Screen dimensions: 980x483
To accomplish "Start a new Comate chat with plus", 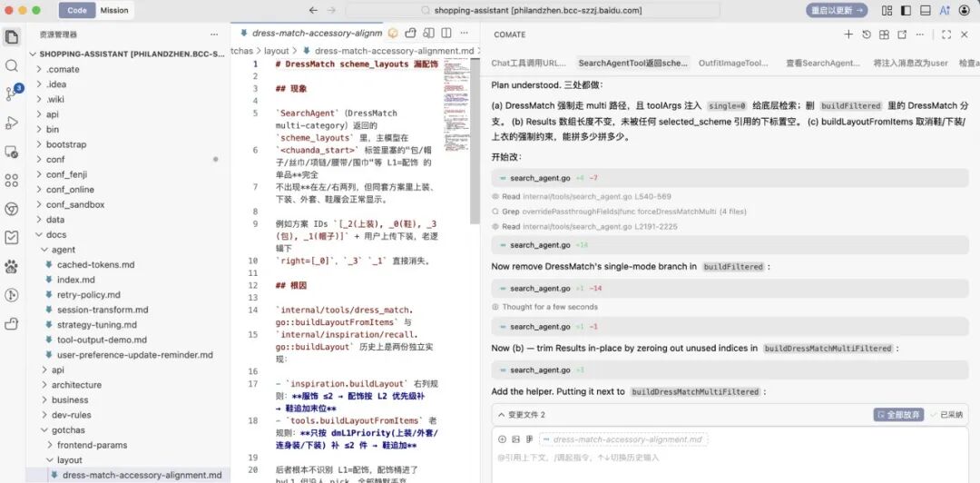I will pyautogui.click(x=848, y=34).
